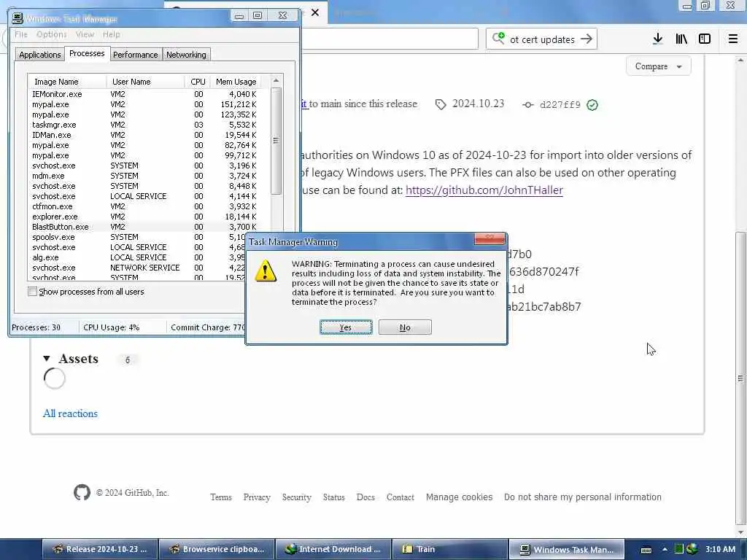
Task: Open the View menu in Task Manager
Action: (85, 34)
